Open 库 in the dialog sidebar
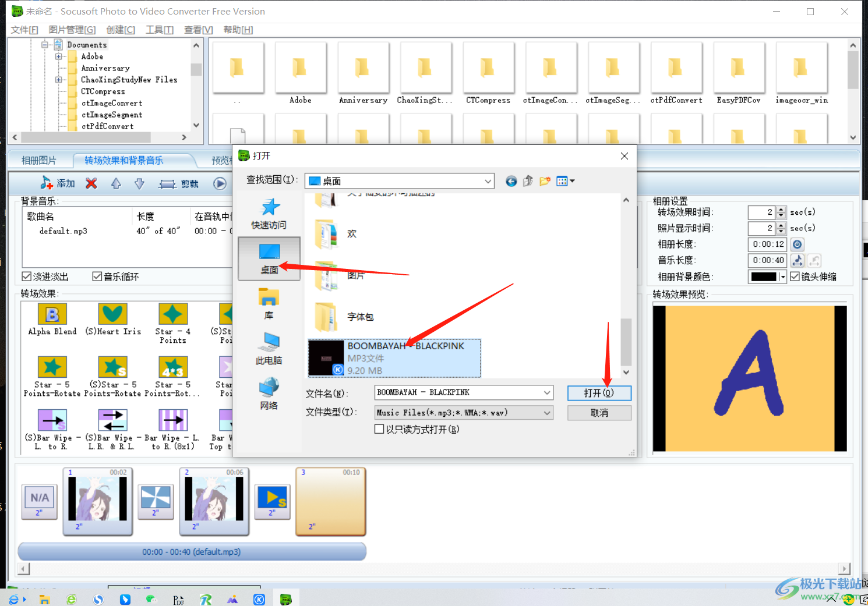868x606 pixels. (269, 304)
